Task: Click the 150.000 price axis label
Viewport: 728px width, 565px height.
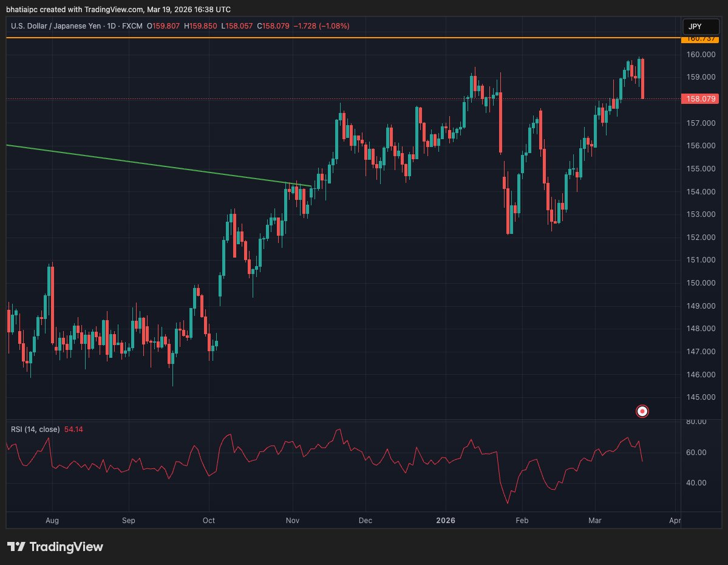Action: [701, 283]
